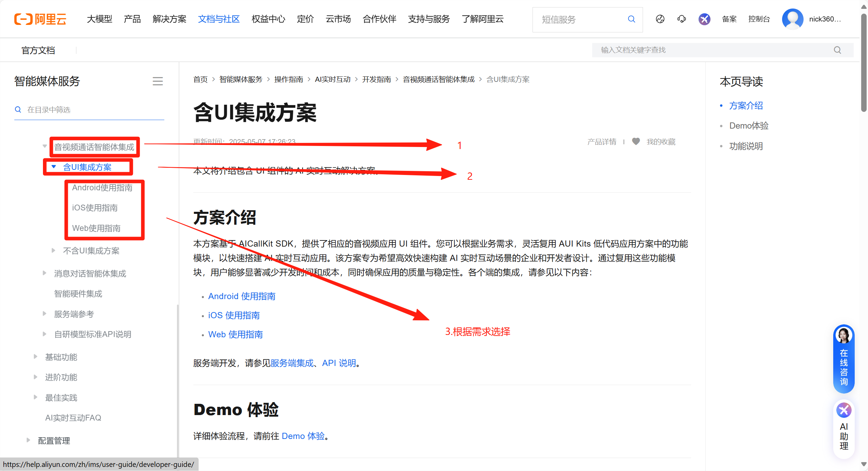Click the AI实时互动 breadcrumb

tap(332, 79)
